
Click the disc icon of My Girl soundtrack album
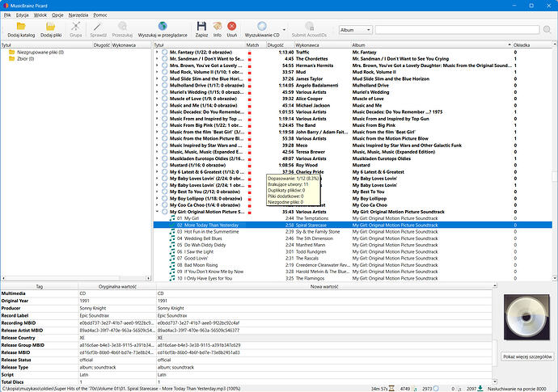[x=164, y=212]
